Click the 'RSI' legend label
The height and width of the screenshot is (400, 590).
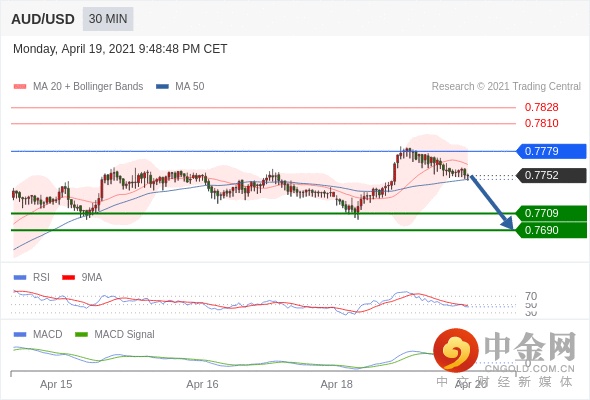(41, 278)
